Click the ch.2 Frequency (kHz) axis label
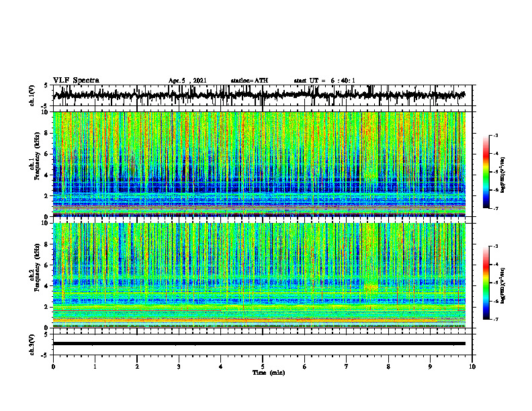 35,267
